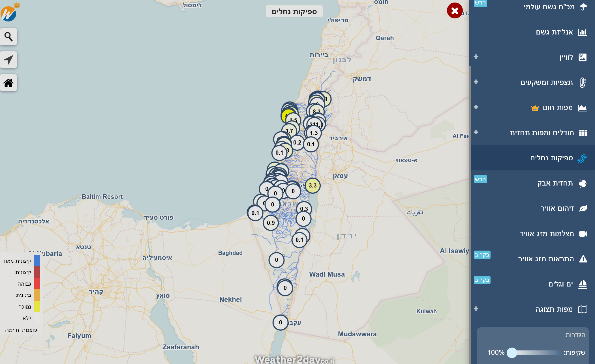Viewport: 595px width, 364px height.
Task: Click the weather alerts (התראות מזג אוויר) item
Action: (545, 259)
